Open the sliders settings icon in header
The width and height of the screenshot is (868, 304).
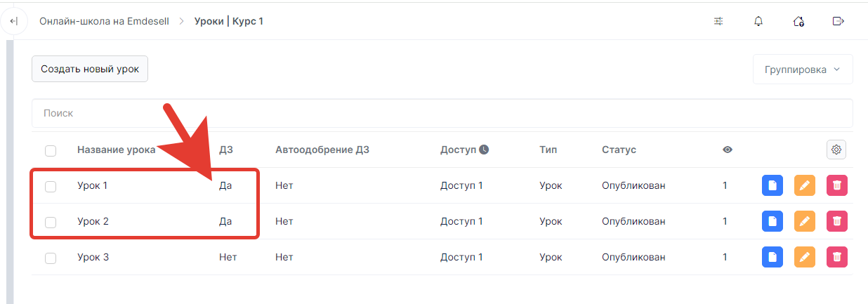click(x=718, y=22)
